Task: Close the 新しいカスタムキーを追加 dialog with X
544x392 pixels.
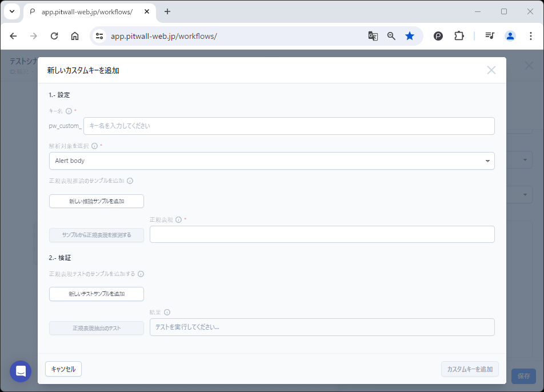Action: [x=491, y=70]
